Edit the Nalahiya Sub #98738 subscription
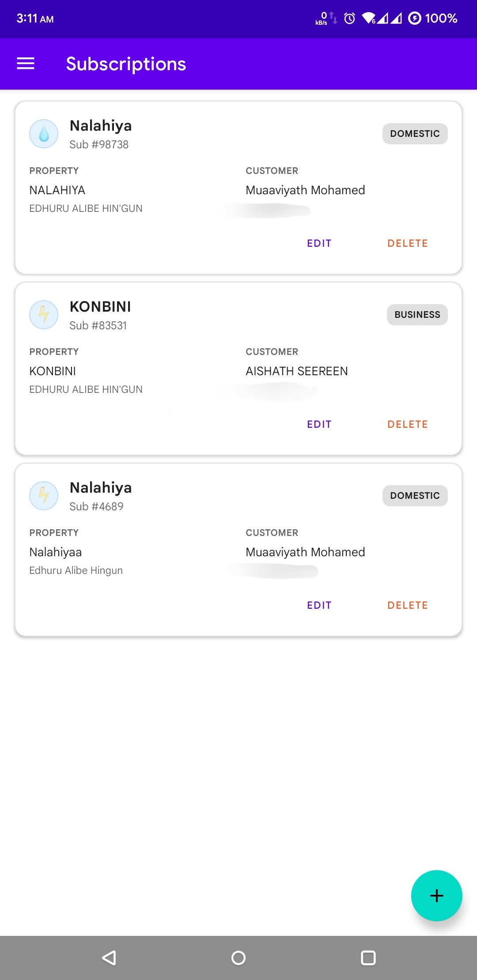This screenshot has height=980, width=477. tap(319, 243)
